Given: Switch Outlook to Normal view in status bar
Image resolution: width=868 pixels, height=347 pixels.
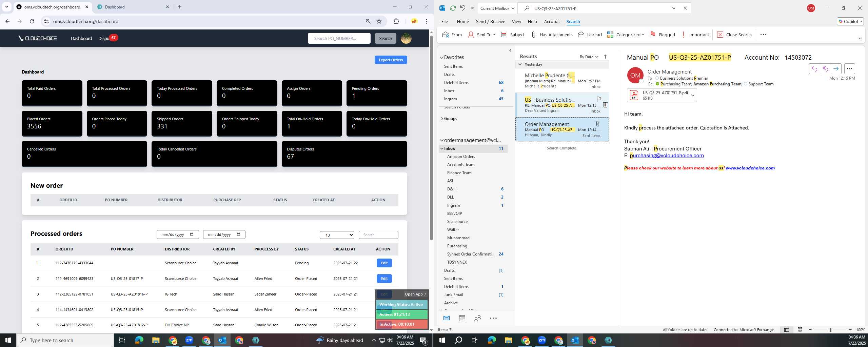Looking at the screenshot, I should 787,330.
